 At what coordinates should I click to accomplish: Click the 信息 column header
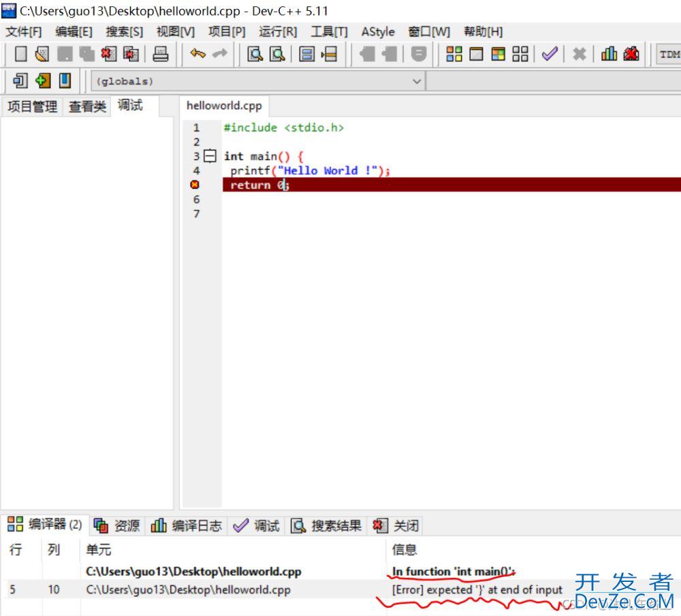coord(405,550)
